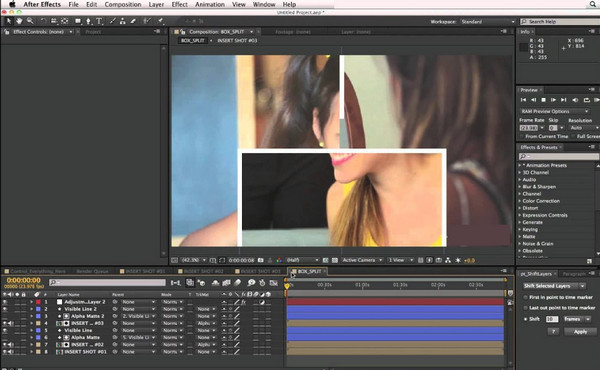Viewport: 600px width, 370px height.
Task: Select the Selection arrow tool
Action: tap(8, 21)
